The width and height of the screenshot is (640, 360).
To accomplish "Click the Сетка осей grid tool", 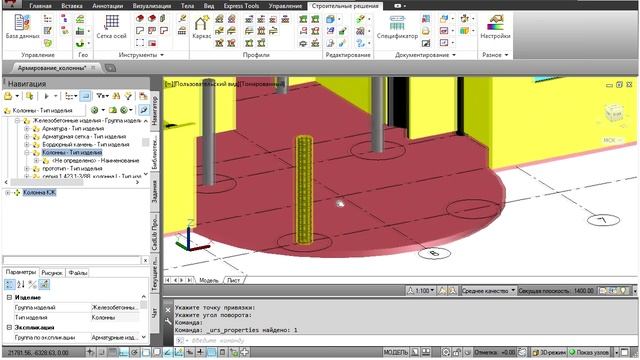I will point(111,27).
